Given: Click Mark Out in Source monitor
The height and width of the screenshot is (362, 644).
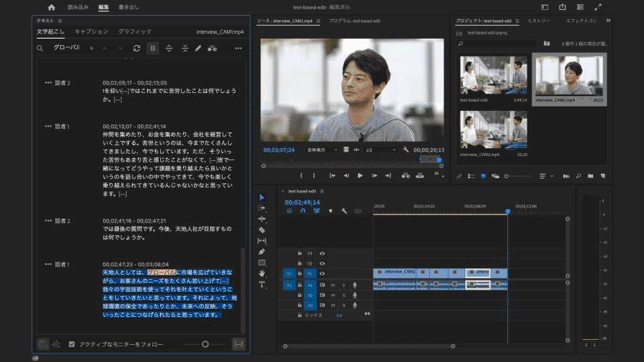Looking at the screenshot, I should pos(314,176).
